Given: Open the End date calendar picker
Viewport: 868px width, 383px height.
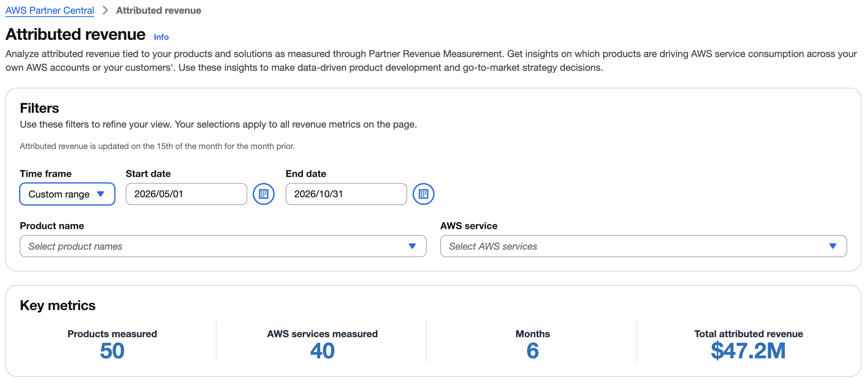Looking at the screenshot, I should click(423, 194).
